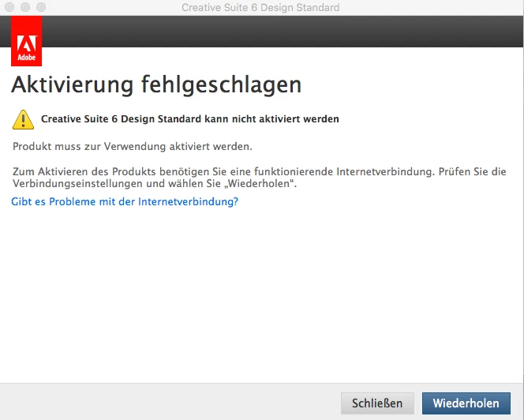Click the Schließen button
The width and height of the screenshot is (524, 420).
click(x=377, y=403)
